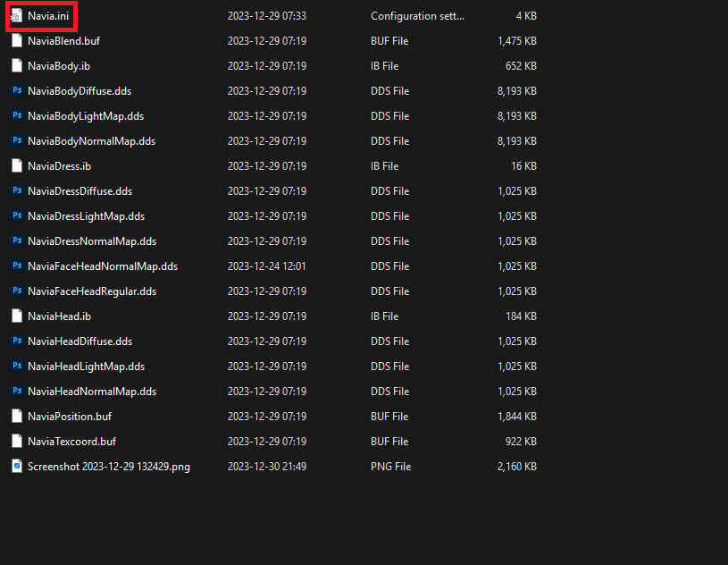Click the size value 4 KB
This screenshot has height=565, width=728.
click(526, 16)
